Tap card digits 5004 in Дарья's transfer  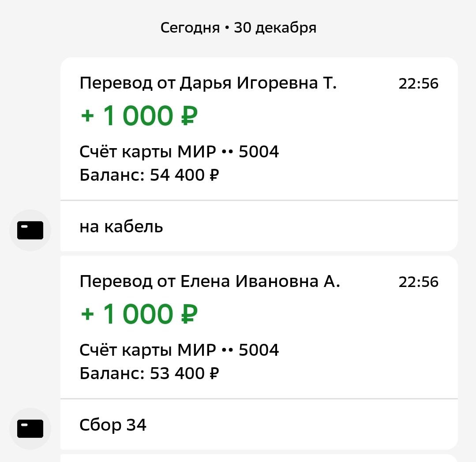pyautogui.click(x=259, y=152)
